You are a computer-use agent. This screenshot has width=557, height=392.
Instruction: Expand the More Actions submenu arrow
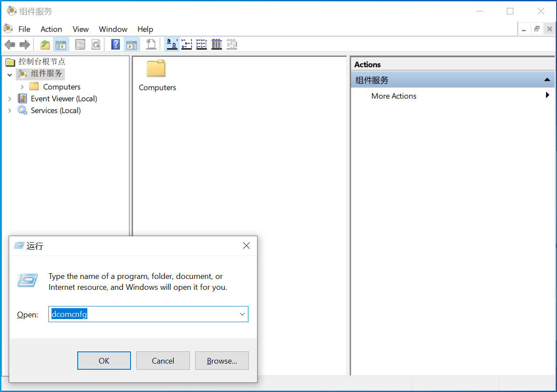coord(547,95)
